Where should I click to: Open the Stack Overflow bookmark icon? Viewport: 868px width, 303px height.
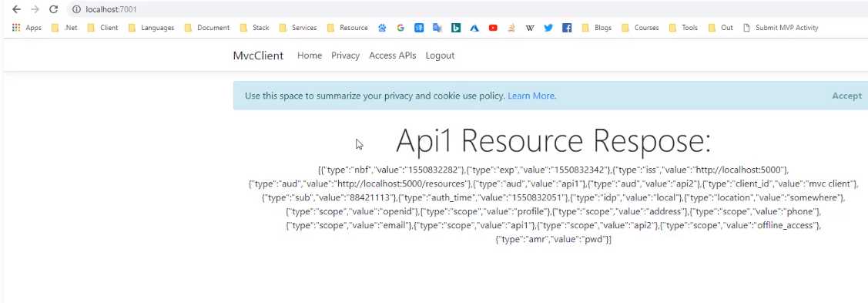point(511,28)
